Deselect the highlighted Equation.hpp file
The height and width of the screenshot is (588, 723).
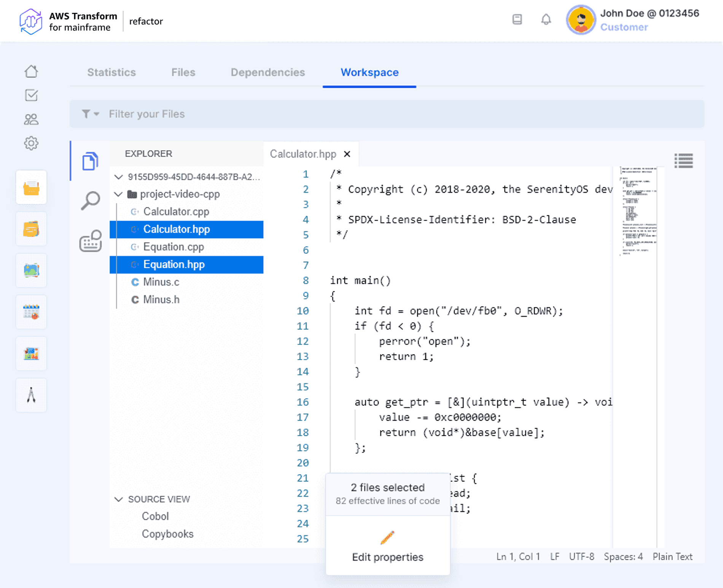pyautogui.click(x=174, y=264)
